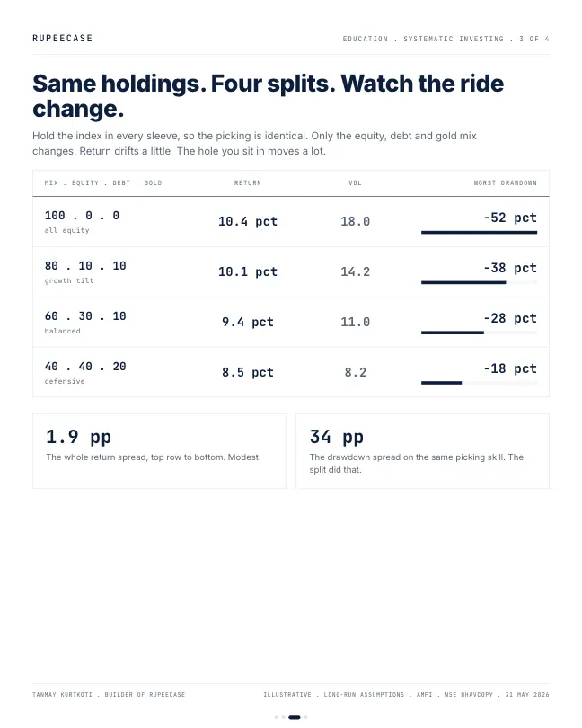This screenshot has height=728, width=582.
Task: Click the active elongated pagination dot
Action: (x=295, y=717)
